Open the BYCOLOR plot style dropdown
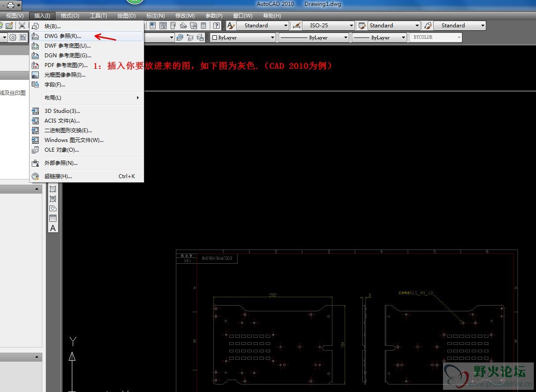This screenshot has height=392, width=536. tap(436, 37)
